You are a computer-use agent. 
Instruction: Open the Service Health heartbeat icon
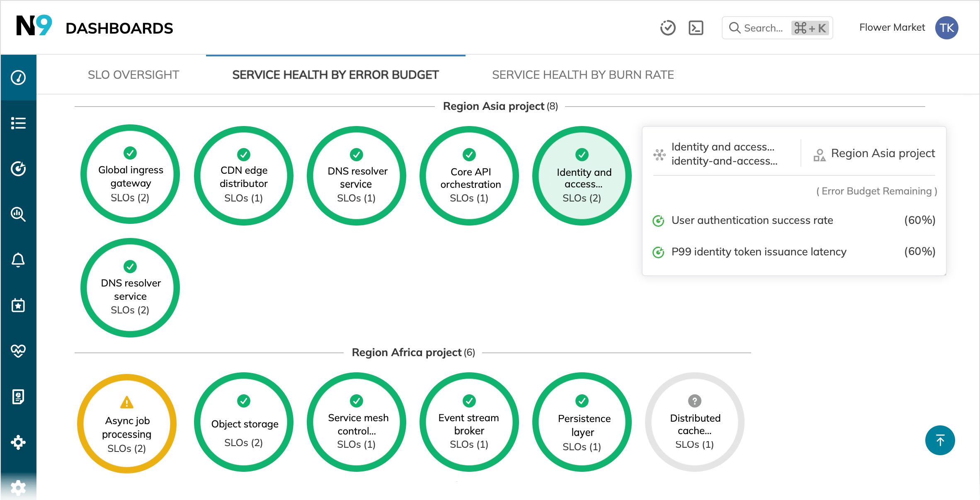[x=18, y=350]
